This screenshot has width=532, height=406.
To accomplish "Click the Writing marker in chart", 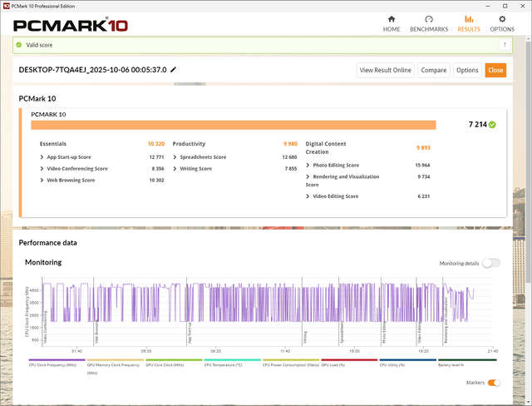I will click(305, 337).
